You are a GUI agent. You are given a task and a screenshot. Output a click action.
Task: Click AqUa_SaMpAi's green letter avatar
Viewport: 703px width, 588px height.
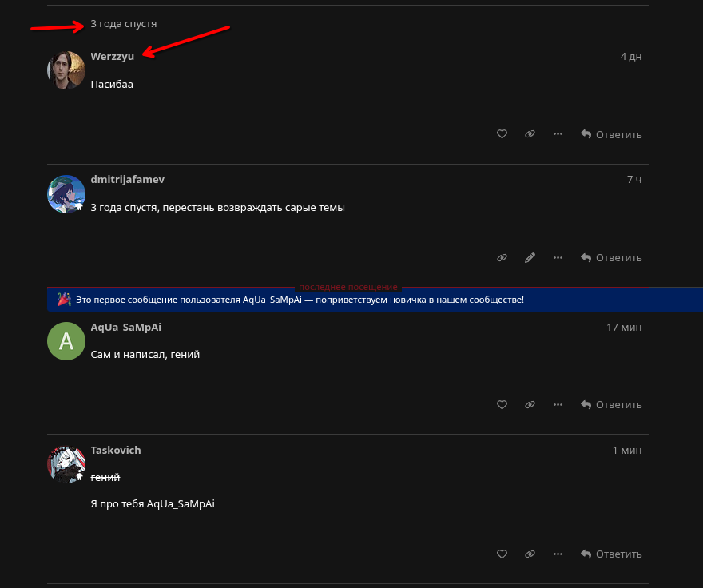[66, 341]
